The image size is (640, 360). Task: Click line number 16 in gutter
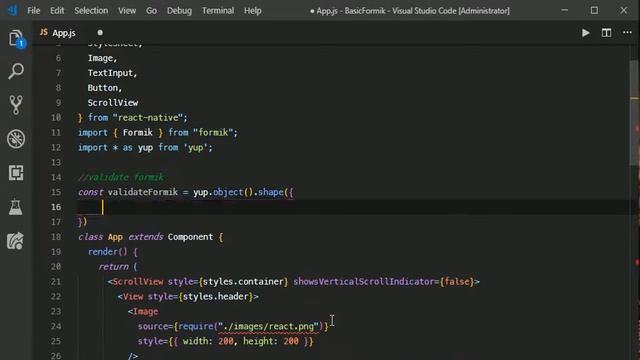click(x=56, y=207)
